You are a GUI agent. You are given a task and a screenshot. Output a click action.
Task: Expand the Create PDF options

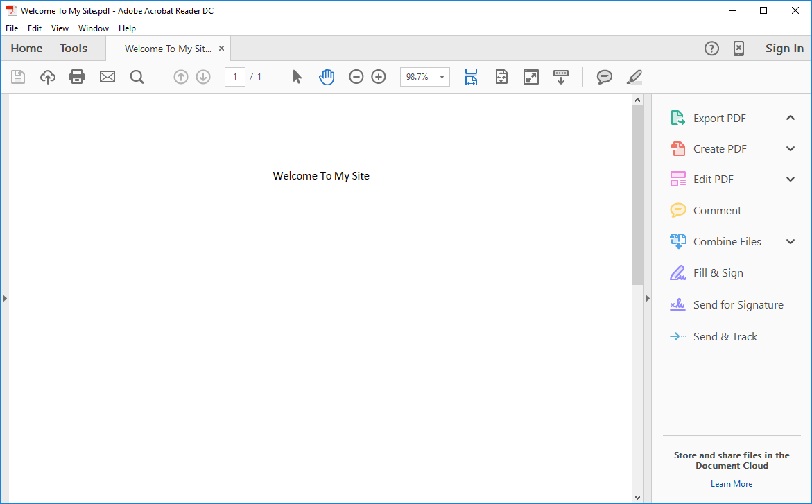[790, 148]
